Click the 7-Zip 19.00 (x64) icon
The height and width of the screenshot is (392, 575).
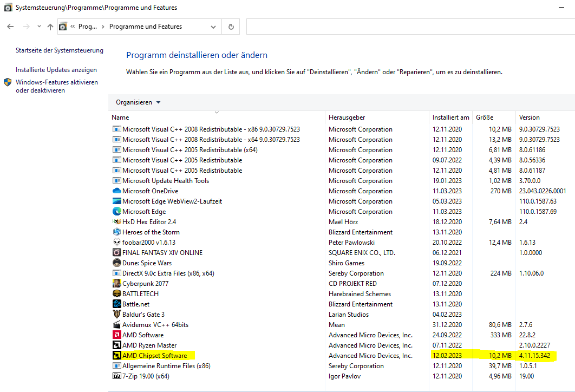coord(116,376)
